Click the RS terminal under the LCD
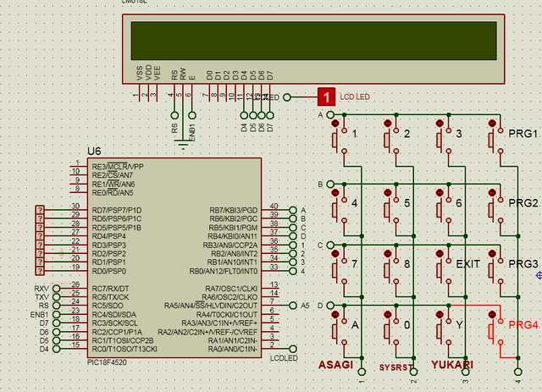The height and width of the screenshot is (392, 542). 174,115
